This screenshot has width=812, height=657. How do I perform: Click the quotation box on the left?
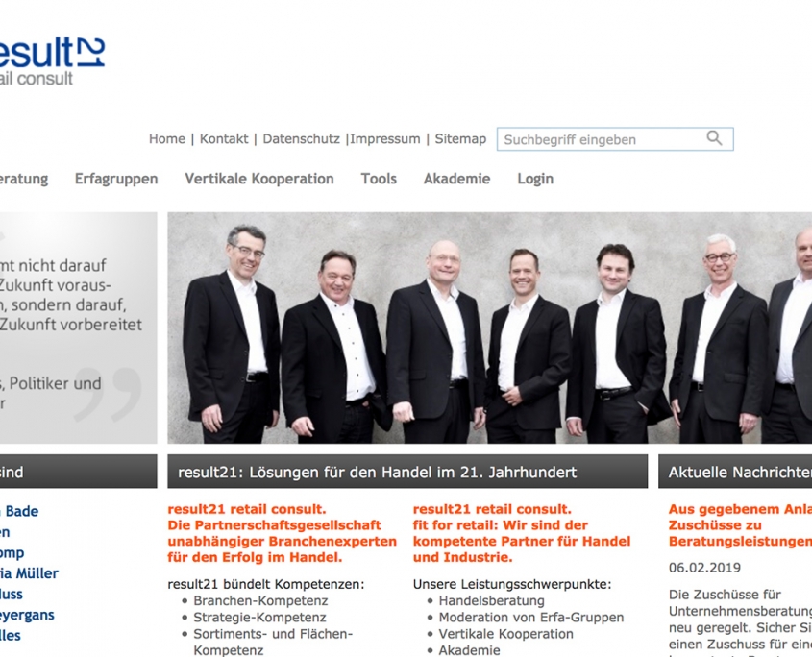78,328
